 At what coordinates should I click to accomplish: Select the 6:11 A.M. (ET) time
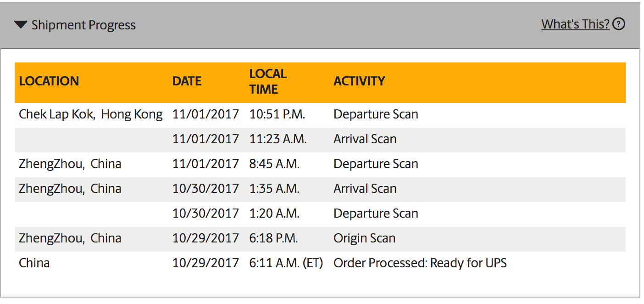pos(286,263)
